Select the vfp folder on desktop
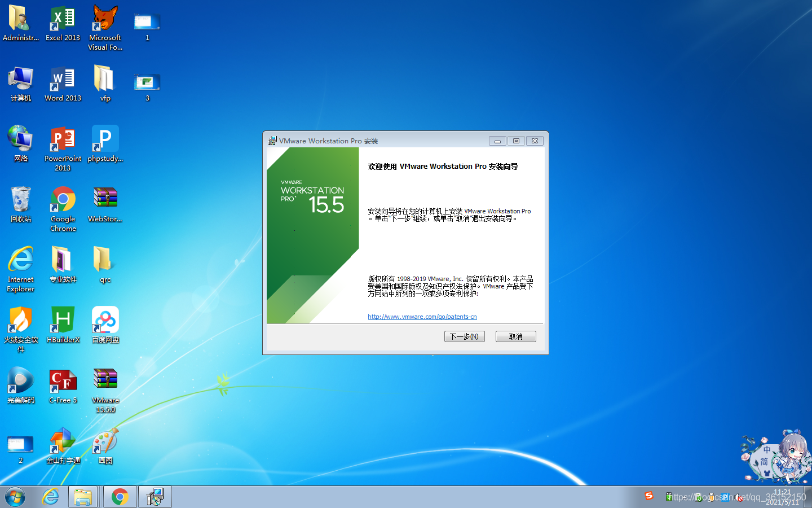812x508 pixels. click(105, 84)
